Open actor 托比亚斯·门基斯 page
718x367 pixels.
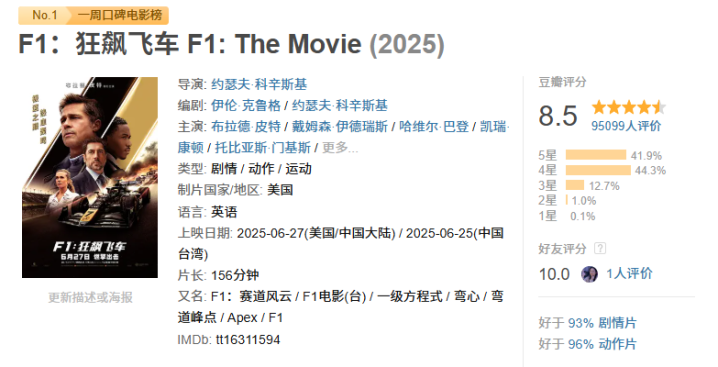pos(263,148)
